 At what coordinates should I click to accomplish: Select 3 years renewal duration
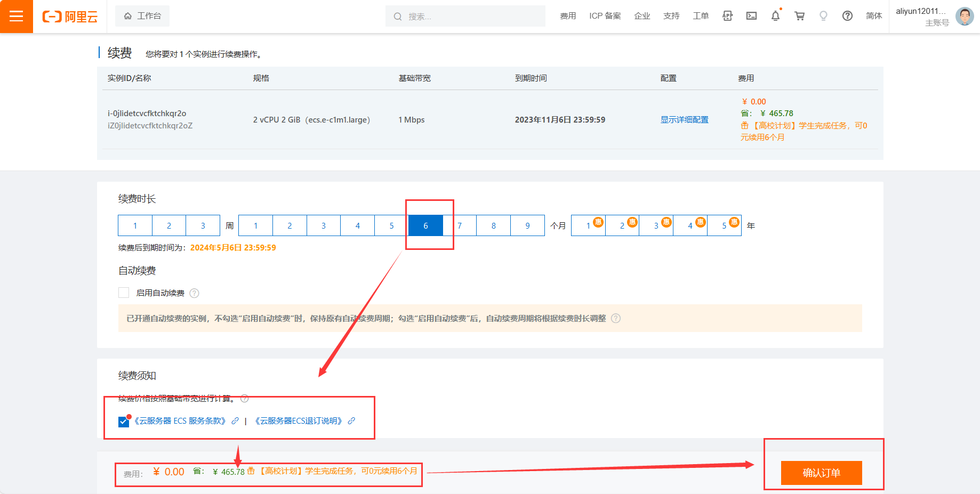point(656,225)
